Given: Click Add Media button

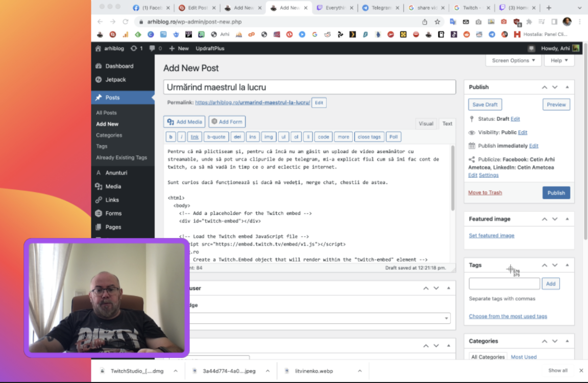Looking at the screenshot, I should tap(184, 122).
